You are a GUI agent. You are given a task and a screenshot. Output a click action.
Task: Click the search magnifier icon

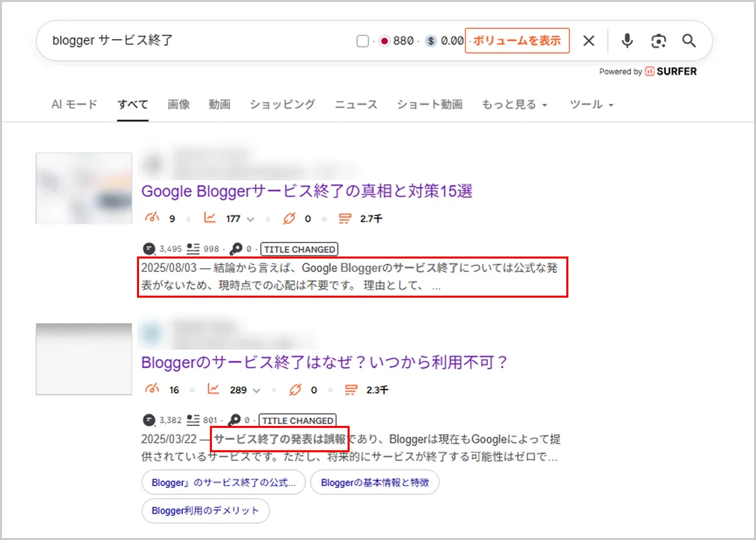688,41
